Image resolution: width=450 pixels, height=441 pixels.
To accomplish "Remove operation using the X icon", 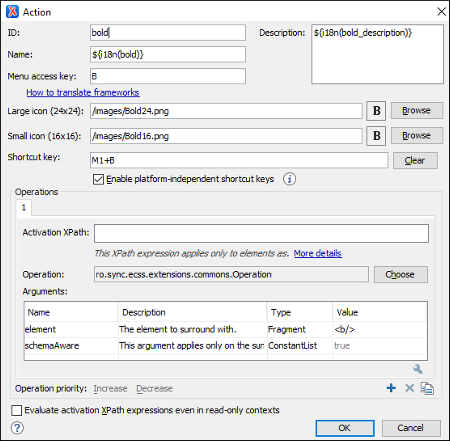I will [409, 388].
